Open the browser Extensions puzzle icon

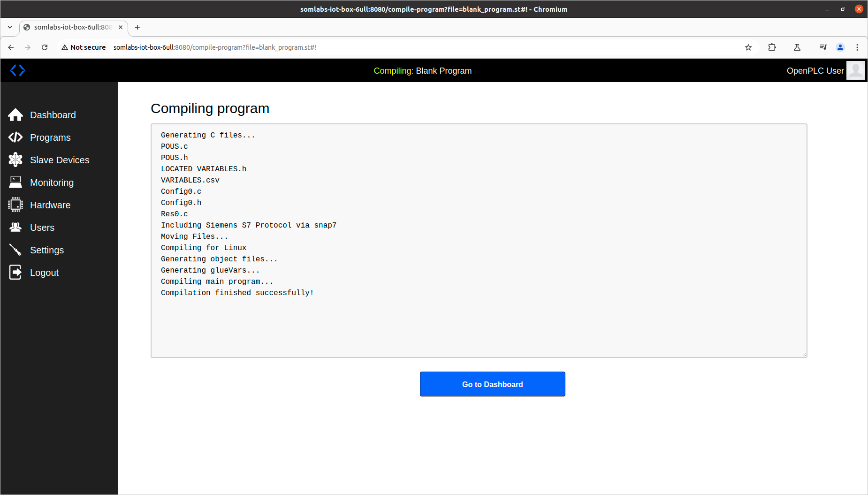772,47
